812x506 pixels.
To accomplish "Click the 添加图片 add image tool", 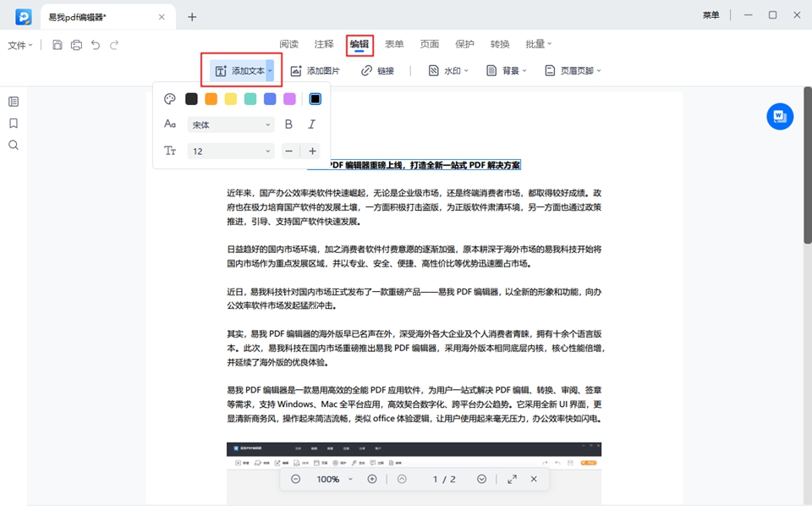I will tap(315, 71).
